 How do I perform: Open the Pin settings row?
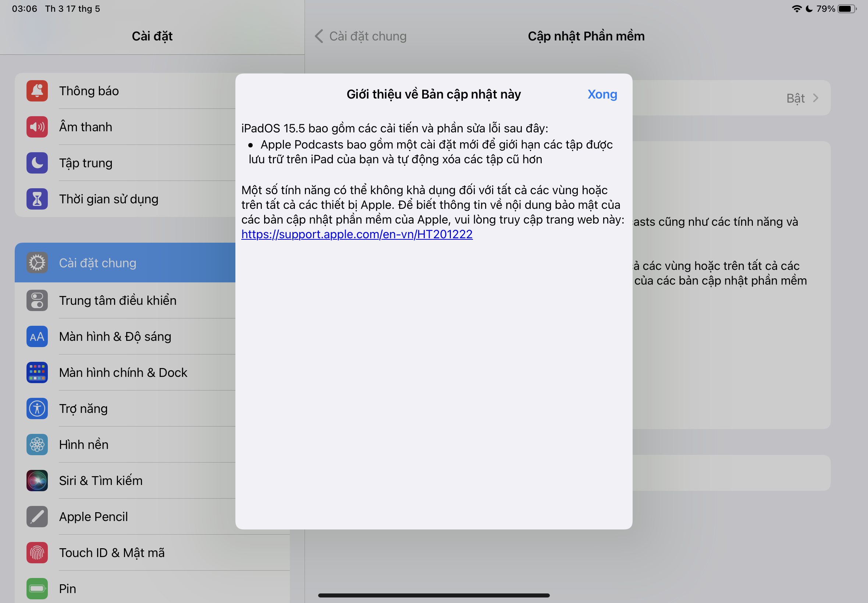pos(152,588)
